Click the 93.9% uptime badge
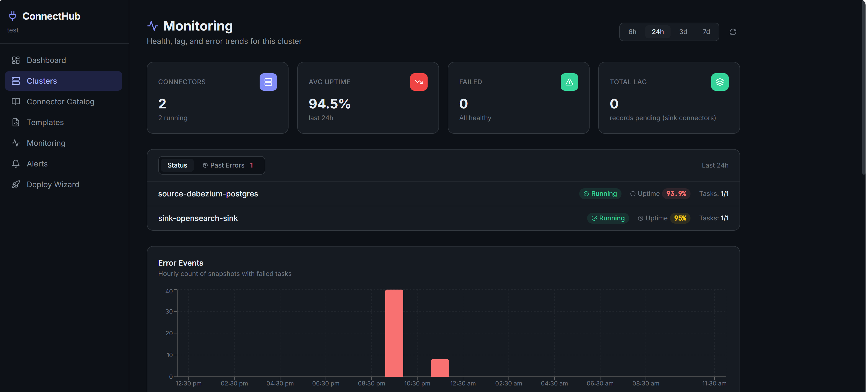868x392 pixels. (x=676, y=193)
